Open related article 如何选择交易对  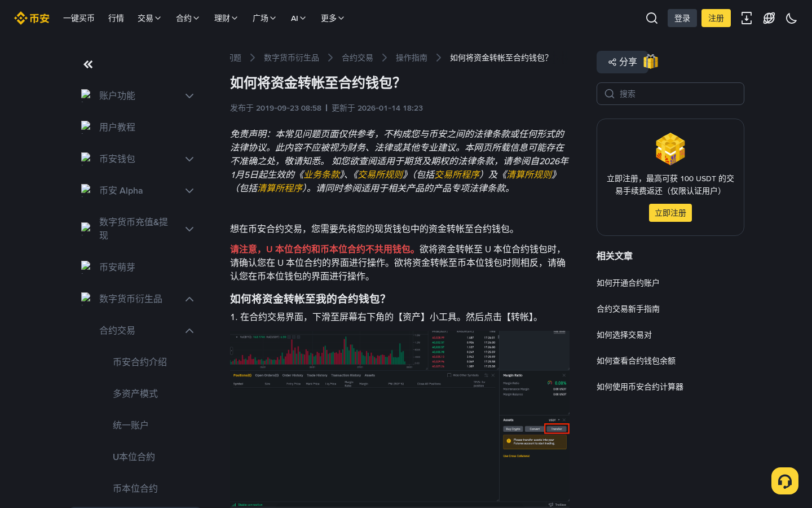[x=624, y=335]
